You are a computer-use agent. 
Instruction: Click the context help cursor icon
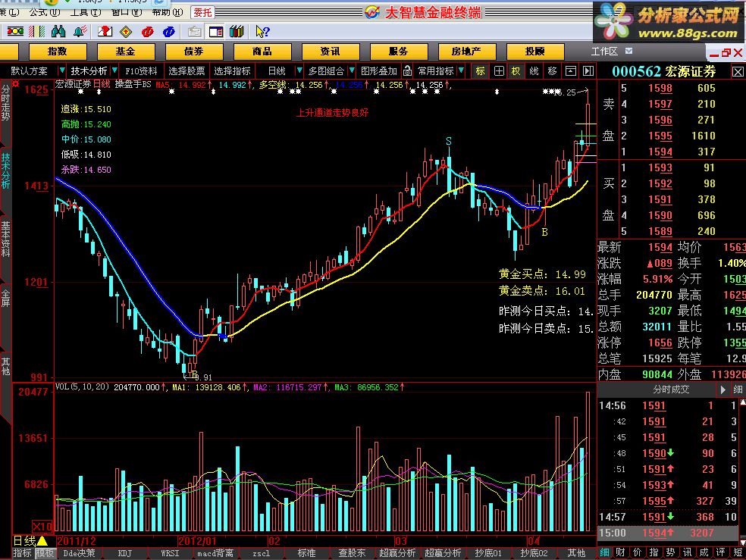(262, 32)
